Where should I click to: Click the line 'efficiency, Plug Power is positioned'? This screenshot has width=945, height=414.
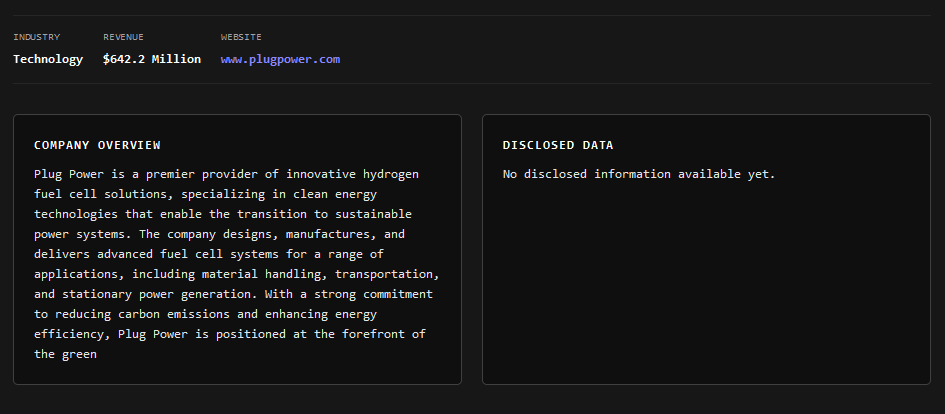point(229,334)
